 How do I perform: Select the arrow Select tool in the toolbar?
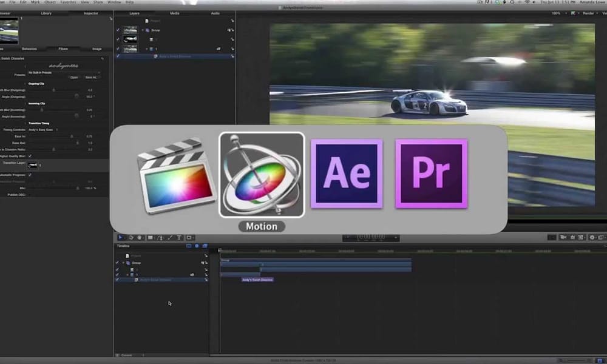pyautogui.click(x=121, y=237)
